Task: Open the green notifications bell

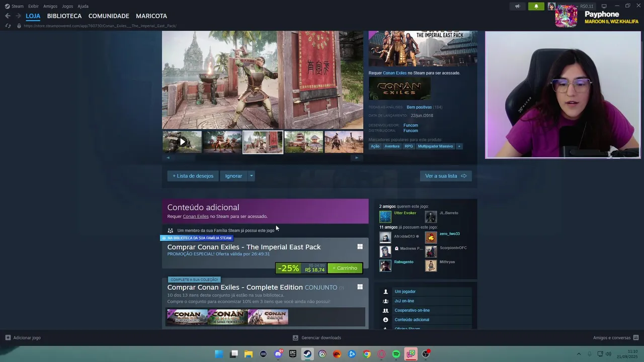Action: (x=536, y=7)
